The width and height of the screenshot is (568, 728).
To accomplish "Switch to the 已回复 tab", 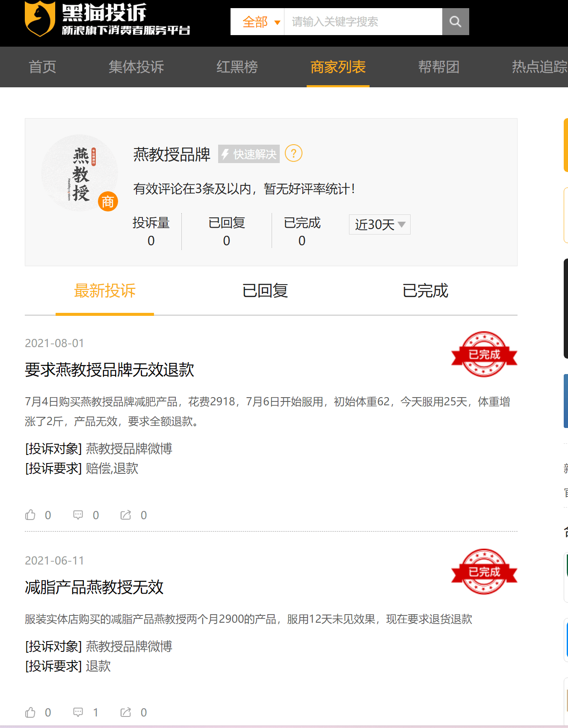I will (x=265, y=291).
